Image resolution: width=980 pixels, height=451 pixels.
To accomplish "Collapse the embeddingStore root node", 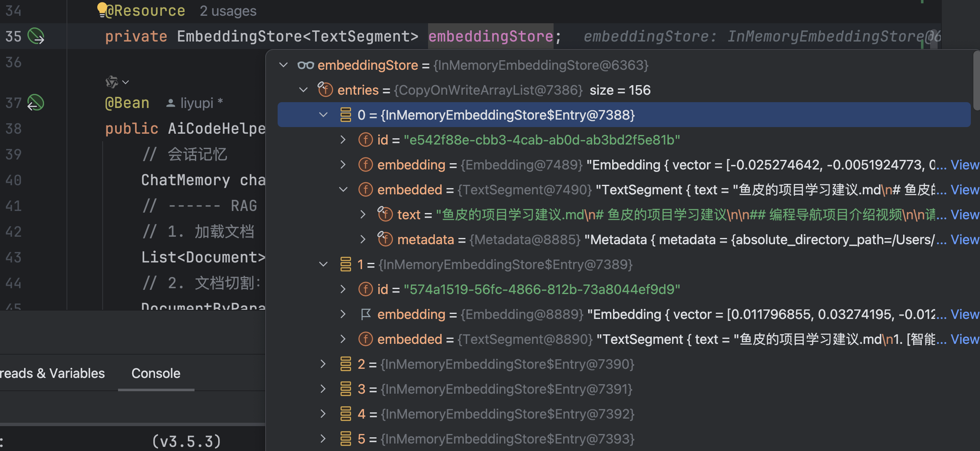I will coord(283,65).
